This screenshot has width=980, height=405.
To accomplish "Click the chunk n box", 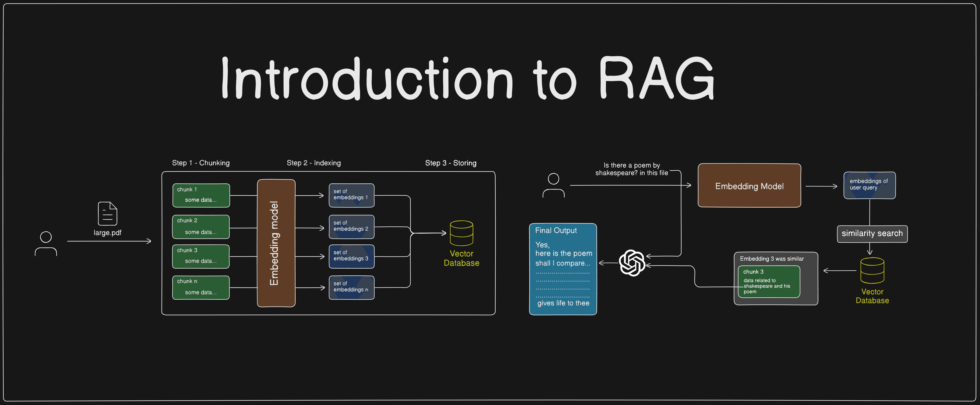I will pos(201,287).
